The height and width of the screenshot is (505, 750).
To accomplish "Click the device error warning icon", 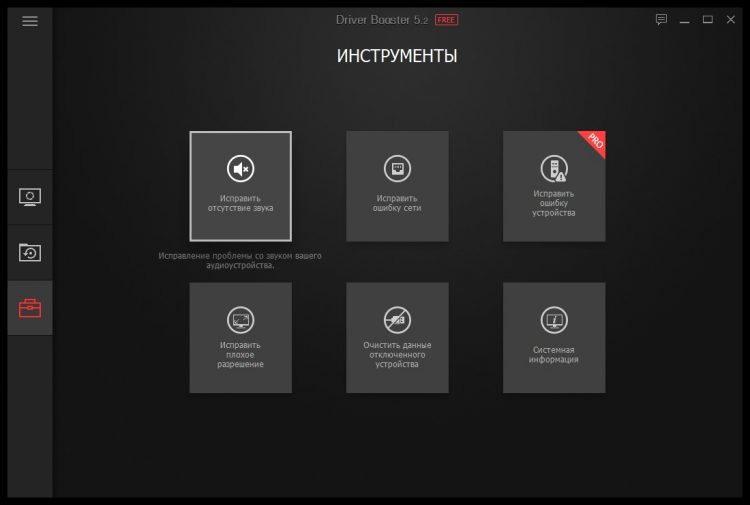I will [x=553, y=166].
